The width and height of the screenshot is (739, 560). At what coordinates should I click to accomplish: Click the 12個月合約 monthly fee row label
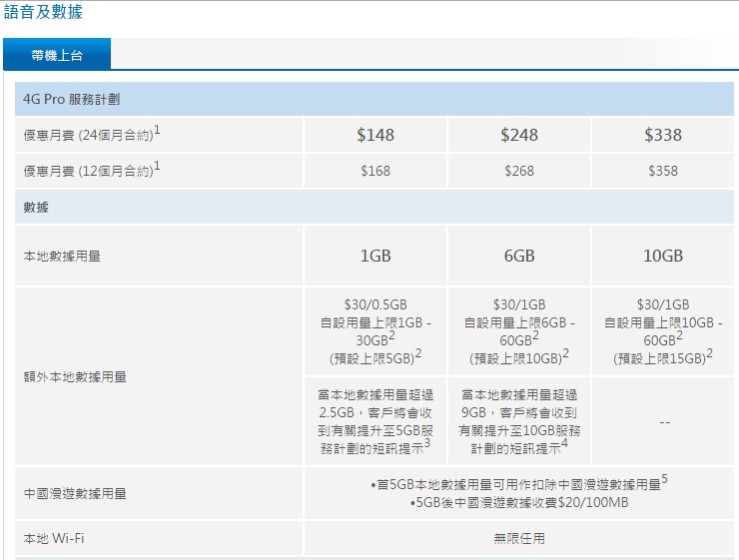[x=92, y=171]
